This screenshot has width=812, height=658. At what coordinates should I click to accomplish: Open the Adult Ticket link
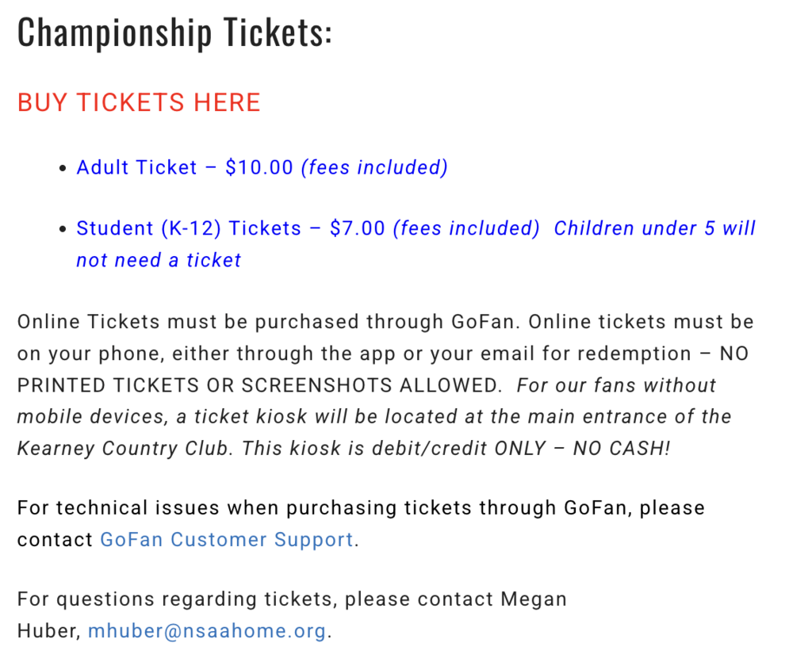click(x=136, y=168)
